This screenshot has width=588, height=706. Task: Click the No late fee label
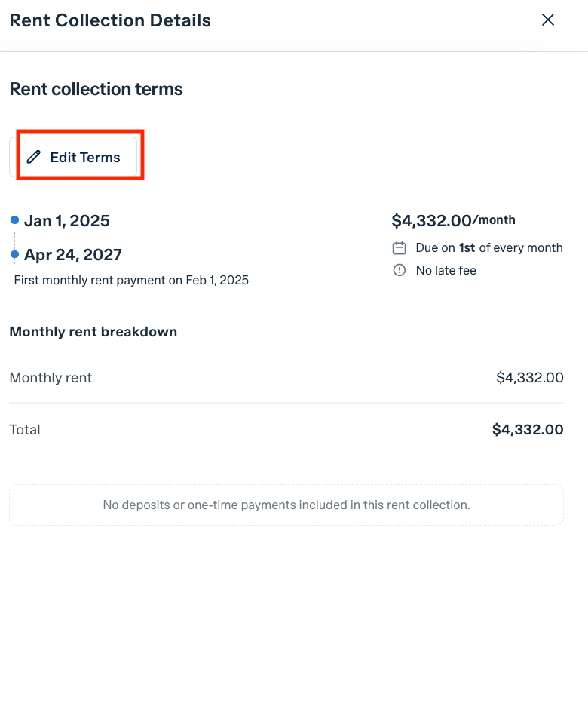(x=446, y=270)
